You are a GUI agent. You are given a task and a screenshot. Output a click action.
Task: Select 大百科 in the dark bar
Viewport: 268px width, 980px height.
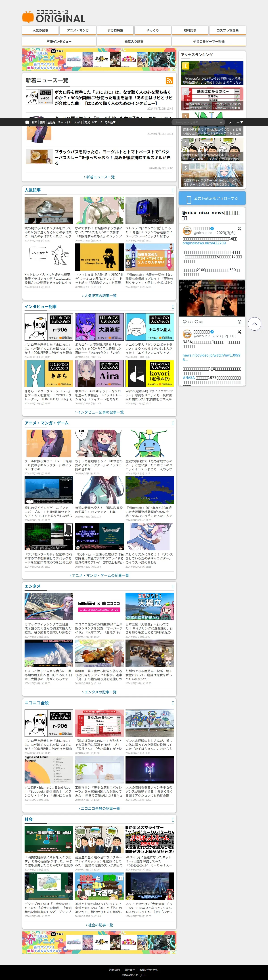pos(77,122)
